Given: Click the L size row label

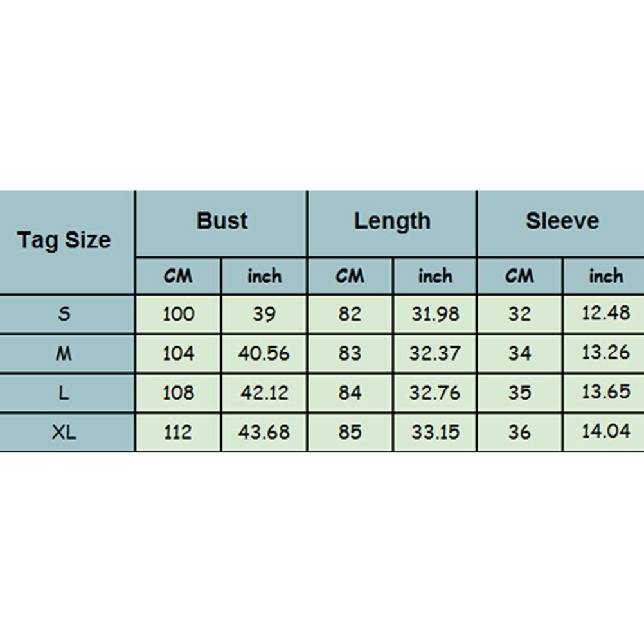Looking at the screenshot, I should coord(64,393).
